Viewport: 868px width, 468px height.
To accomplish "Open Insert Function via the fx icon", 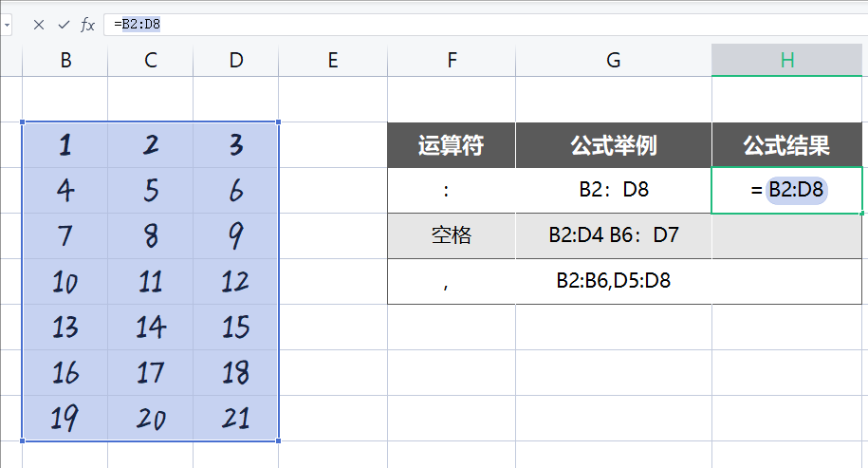I will coord(87,25).
